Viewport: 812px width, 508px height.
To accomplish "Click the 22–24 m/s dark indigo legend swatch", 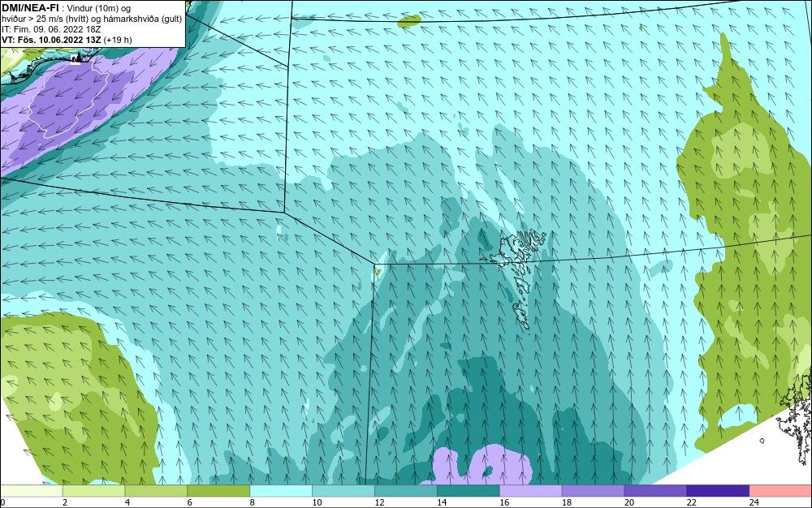I will 719,490.
